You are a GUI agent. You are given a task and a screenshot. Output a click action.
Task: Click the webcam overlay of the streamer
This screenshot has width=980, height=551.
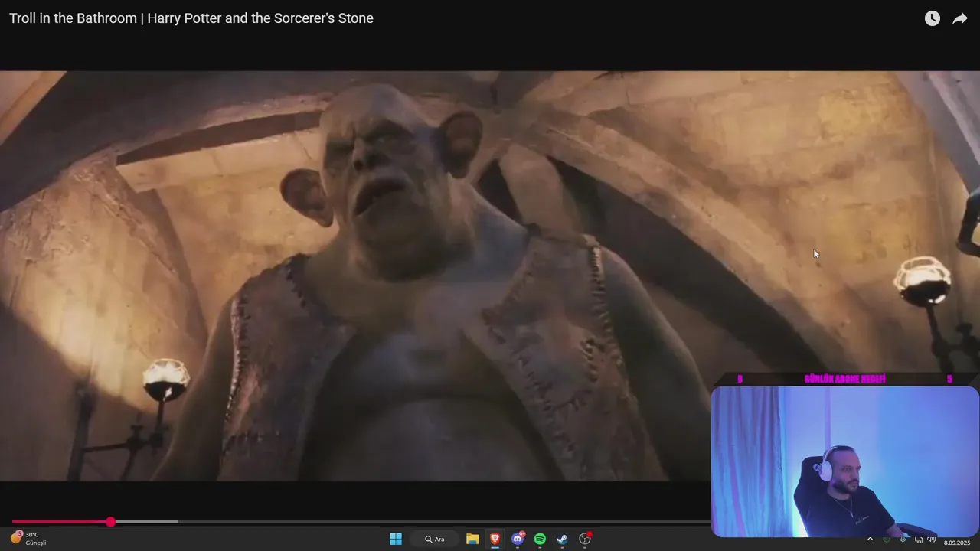(x=845, y=461)
